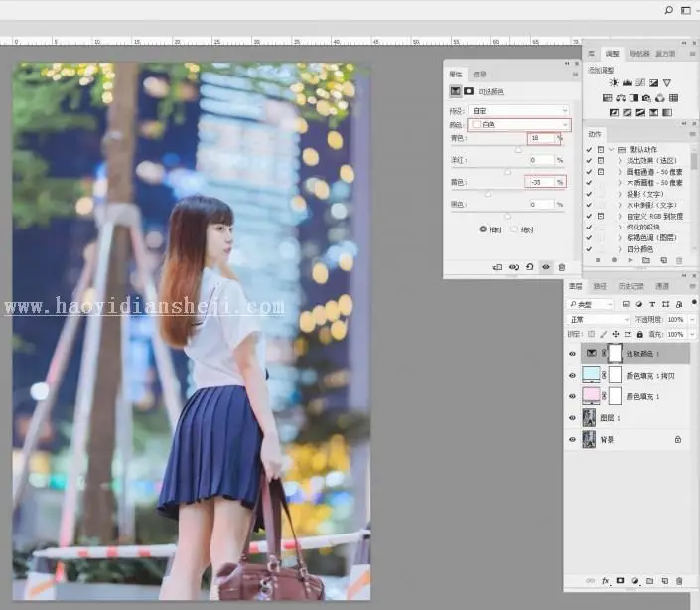Image resolution: width=700 pixels, height=610 pixels.
Task: Add a Color Lookup adjustment (grid icon)
Action: coord(673,97)
